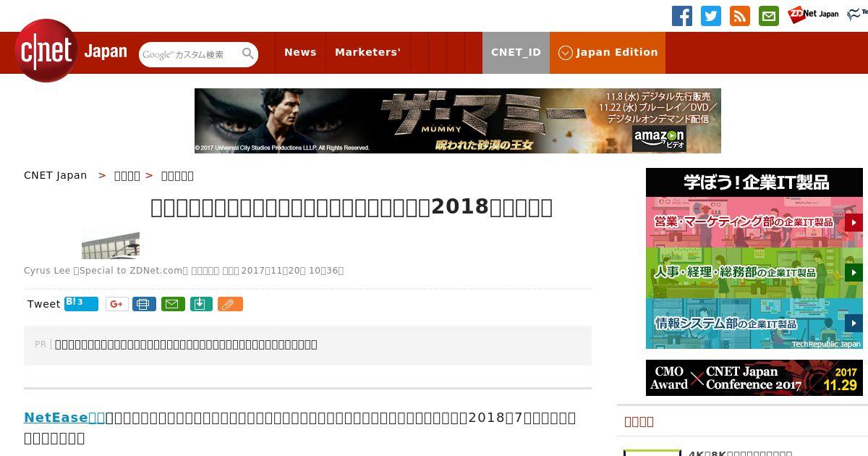The height and width of the screenshot is (456, 868).
Task: Clip the article with the orange paperclip icon
Action: coord(230,304)
